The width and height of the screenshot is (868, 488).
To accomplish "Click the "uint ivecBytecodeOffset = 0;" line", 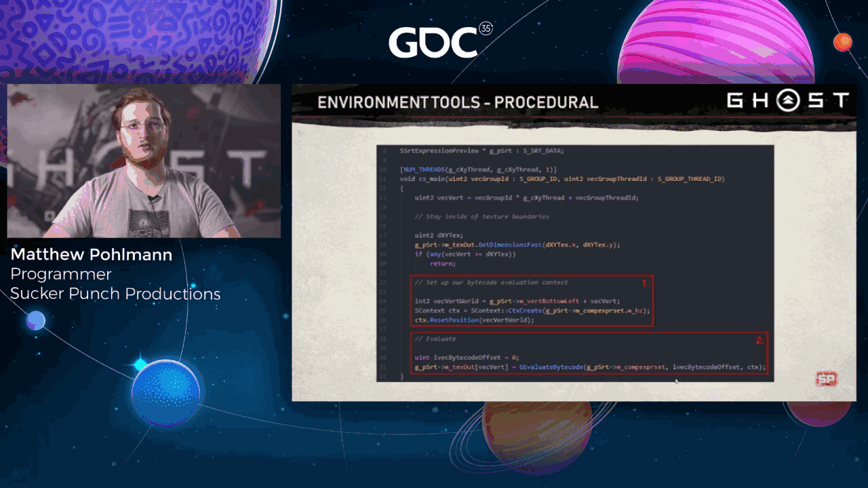I will (x=467, y=357).
